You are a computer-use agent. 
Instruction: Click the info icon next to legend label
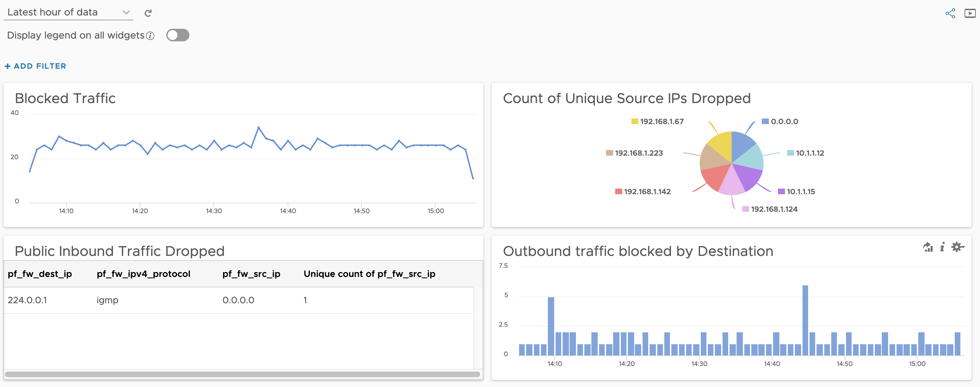(x=150, y=36)
